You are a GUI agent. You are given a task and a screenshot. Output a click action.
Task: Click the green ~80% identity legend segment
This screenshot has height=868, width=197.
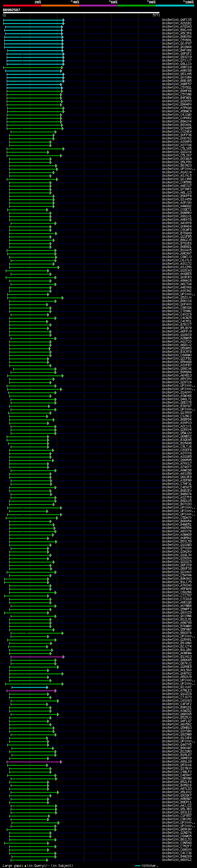point(137,6)
